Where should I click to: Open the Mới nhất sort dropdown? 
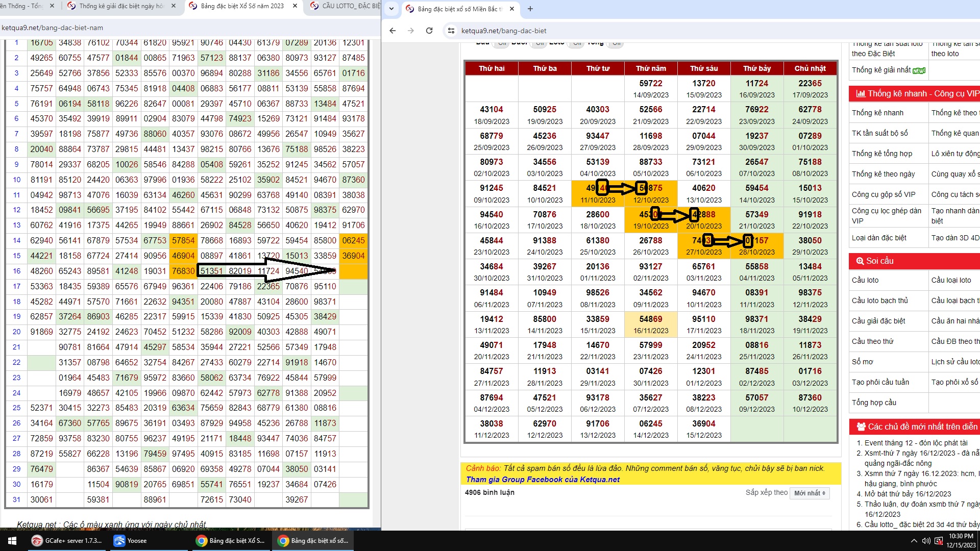pos(810,493)
